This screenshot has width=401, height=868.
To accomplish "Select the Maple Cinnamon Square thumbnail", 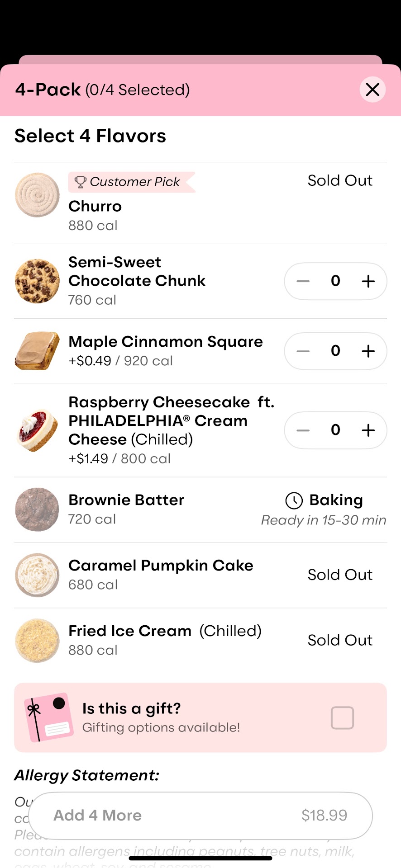I will [x=37, y=351].
